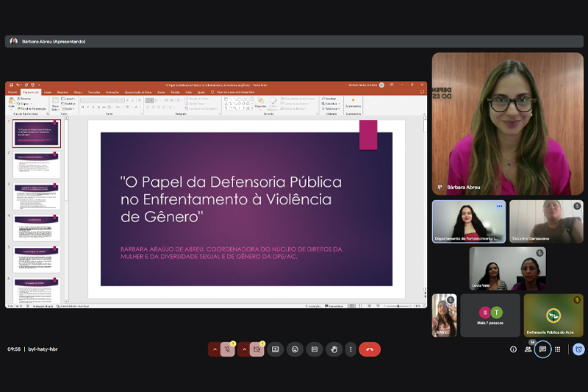The width and height of the screenshot is (588, 392).
Task: Open the Animações ribbon tab
Action: click(x=112, y=92)
